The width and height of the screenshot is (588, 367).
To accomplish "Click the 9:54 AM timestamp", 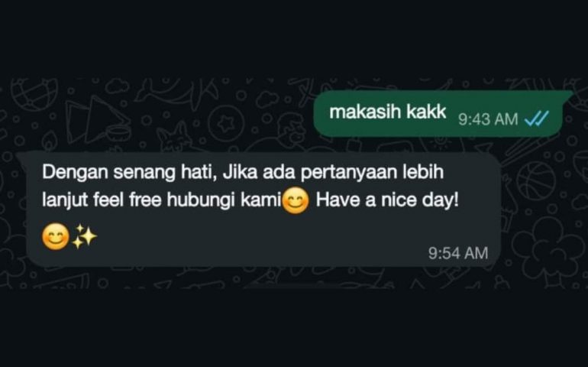I will [x=458, y=253].
